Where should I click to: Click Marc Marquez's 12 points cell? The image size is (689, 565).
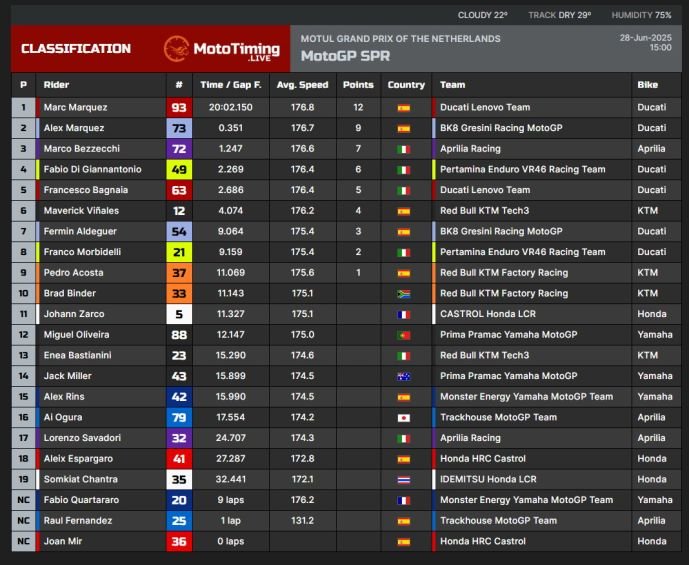[358, 108]
